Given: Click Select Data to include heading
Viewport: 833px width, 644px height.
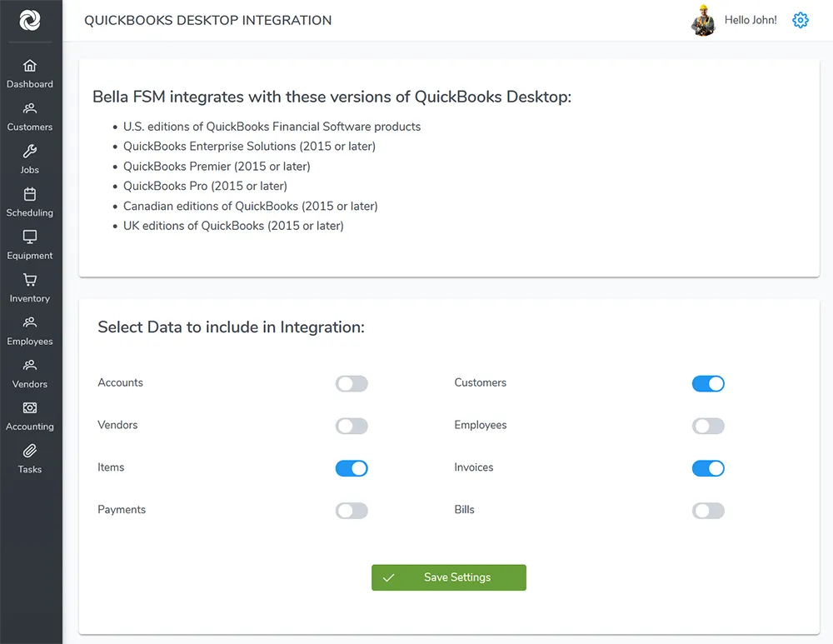Looking at the screenshot, I should tap(231, 327).
